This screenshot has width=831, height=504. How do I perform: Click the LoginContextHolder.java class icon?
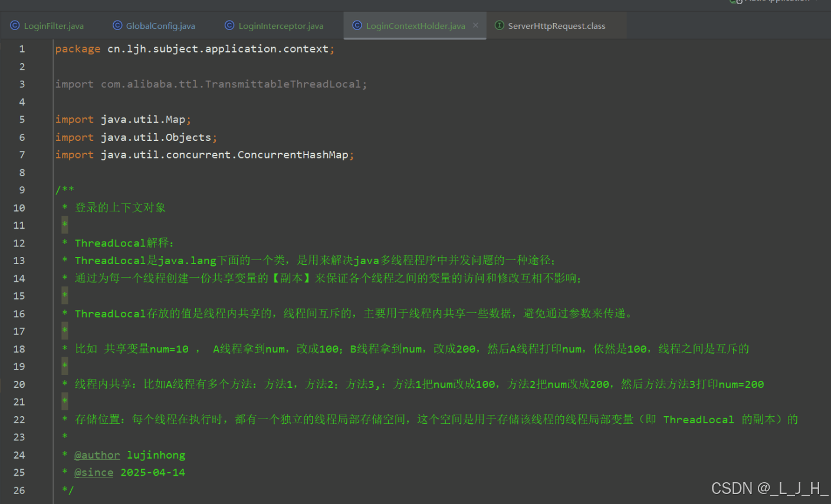pyautogui.click(x=357, y=26)
